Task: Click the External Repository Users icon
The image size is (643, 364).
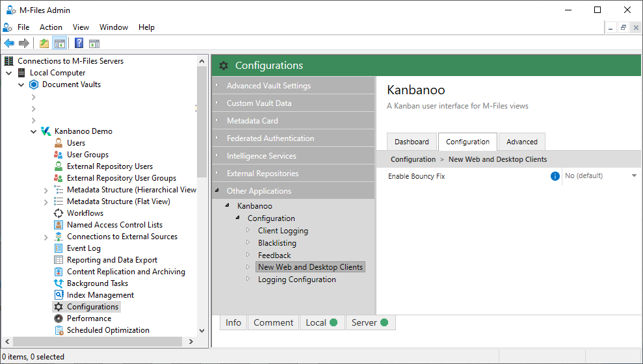Action: pos(59,166)
